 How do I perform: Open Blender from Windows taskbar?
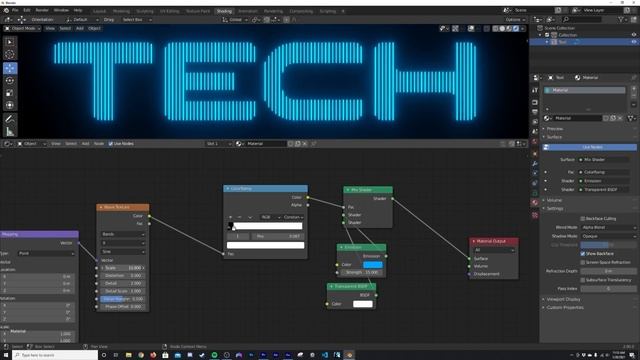point(349,355)
